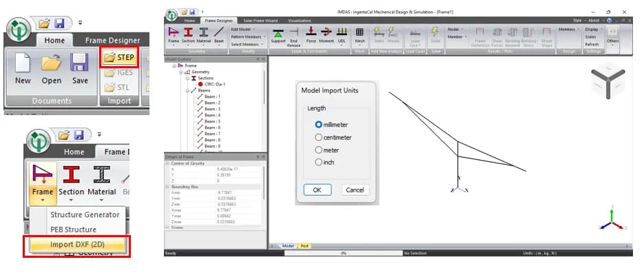Image resolution: width=644 pixels, height=273 pixels.
Task: Click the UDL load icon
Action: [342, 32]
